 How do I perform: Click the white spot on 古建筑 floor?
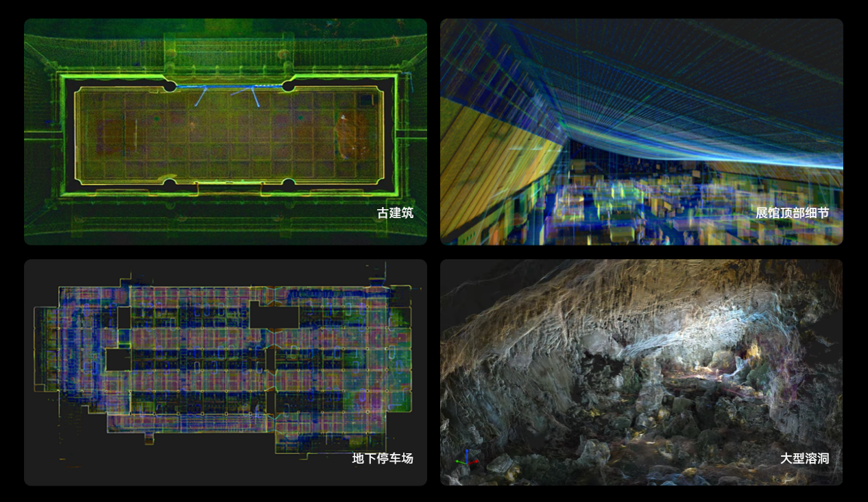coord(343,117)
